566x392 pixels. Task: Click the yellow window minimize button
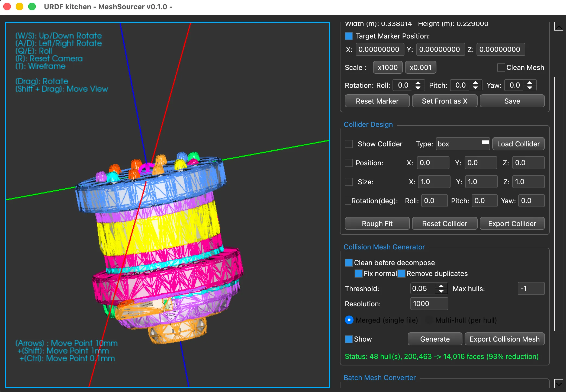pyautogui.click(x=20, y=7)
